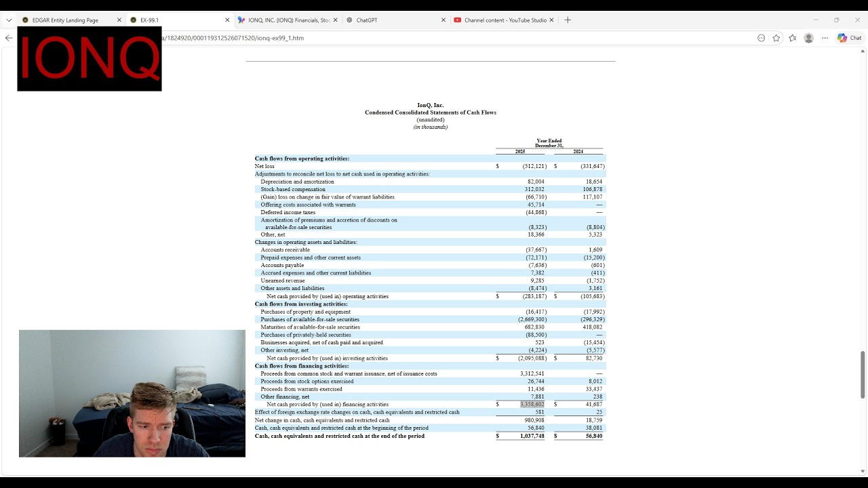The width and height of the screenshot is (868, 488).
Task: Click the 'Stock-based compensation' row label
Action: 293,189
